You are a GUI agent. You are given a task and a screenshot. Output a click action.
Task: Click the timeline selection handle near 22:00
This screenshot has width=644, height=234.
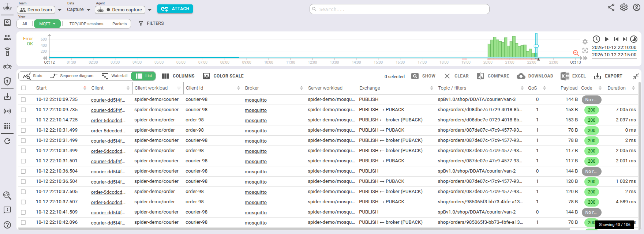point(536,46)
